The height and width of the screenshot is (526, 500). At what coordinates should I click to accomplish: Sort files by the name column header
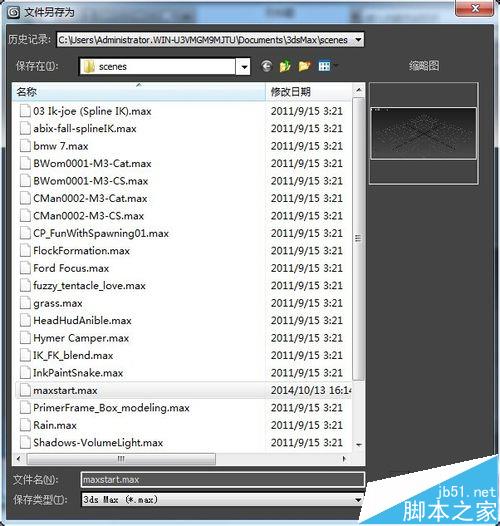point(139,91)
